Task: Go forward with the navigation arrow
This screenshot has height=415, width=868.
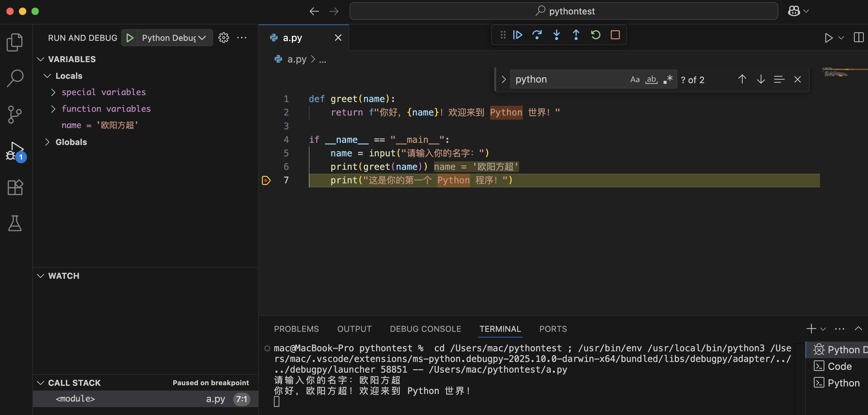Action: tap(334, 11)
